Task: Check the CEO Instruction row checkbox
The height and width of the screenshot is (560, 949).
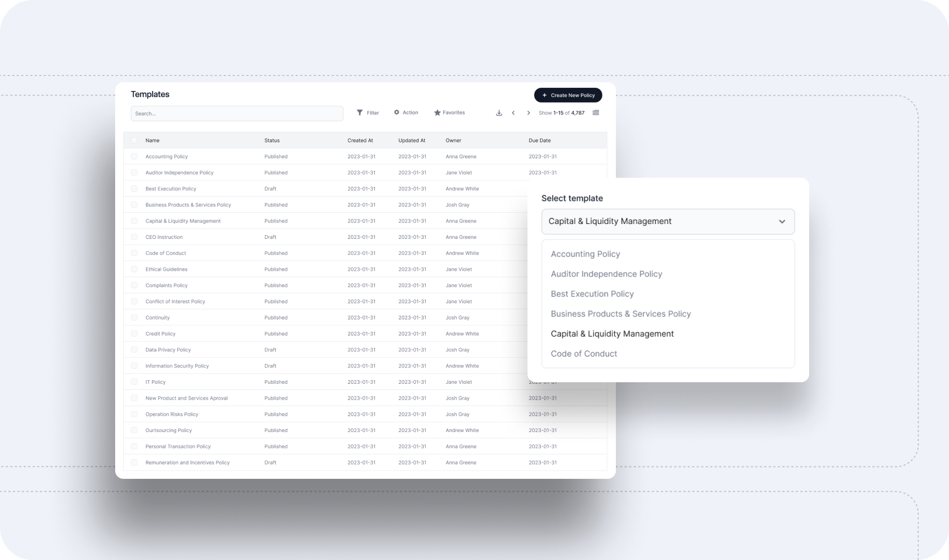Action: [134, 237]
